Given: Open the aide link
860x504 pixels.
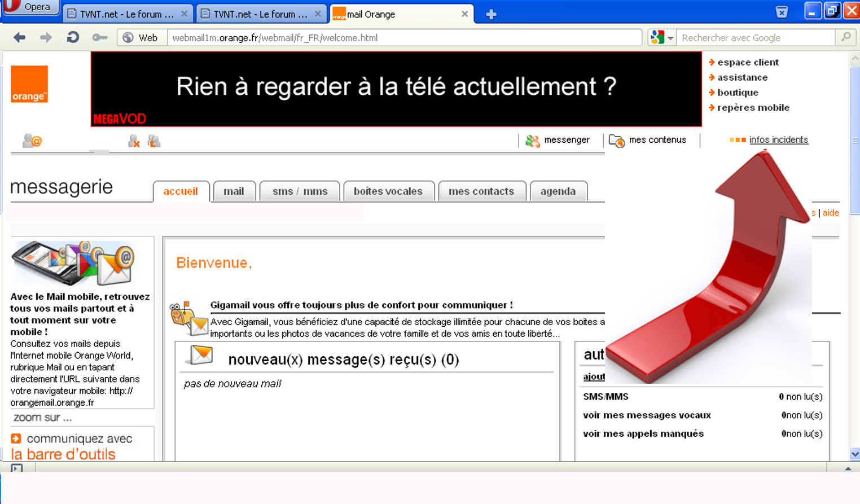Looking at the screenshot, I should point(831,213).
